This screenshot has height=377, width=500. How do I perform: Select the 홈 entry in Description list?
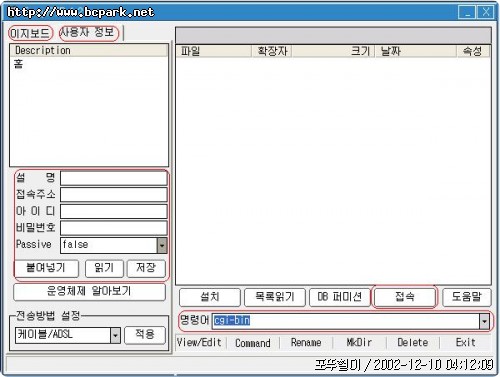[x=18, y=64]
